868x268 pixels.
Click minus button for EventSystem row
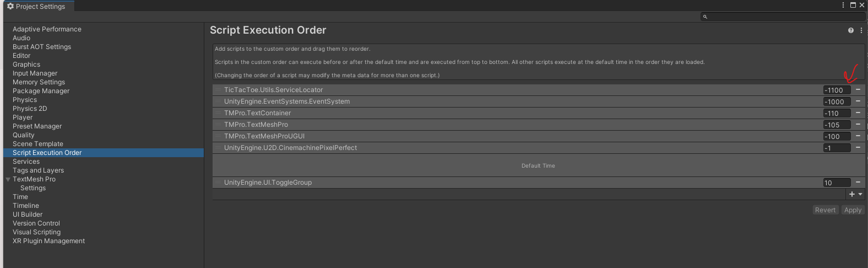[x=858, y=101]
